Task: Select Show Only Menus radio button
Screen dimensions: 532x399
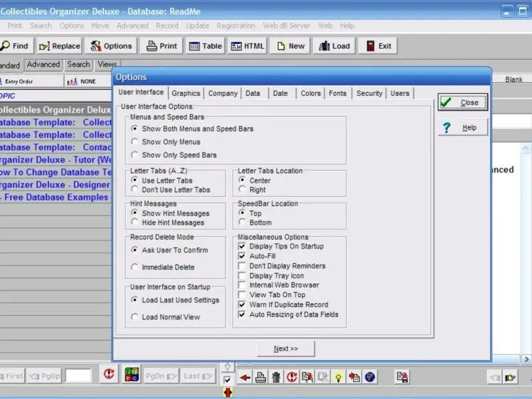Action: [x=135, y=142]
